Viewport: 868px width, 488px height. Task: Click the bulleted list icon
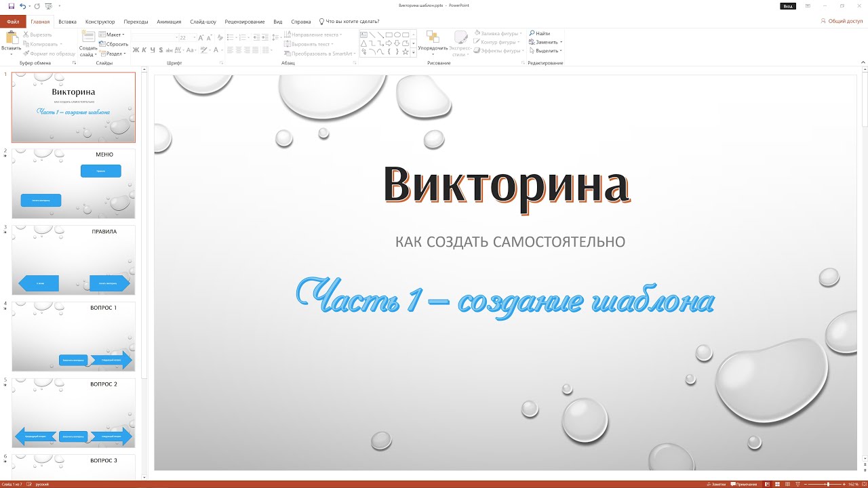click(231, 38)
